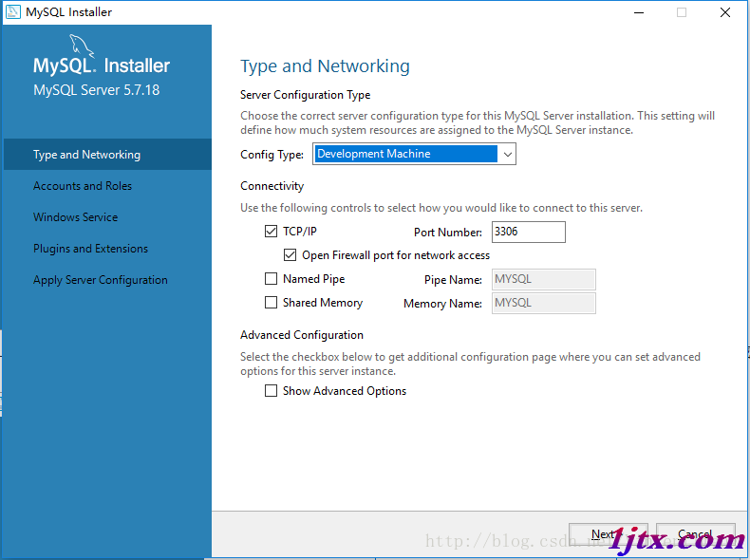Click the Type and Networking page heading

click(325, 66)
